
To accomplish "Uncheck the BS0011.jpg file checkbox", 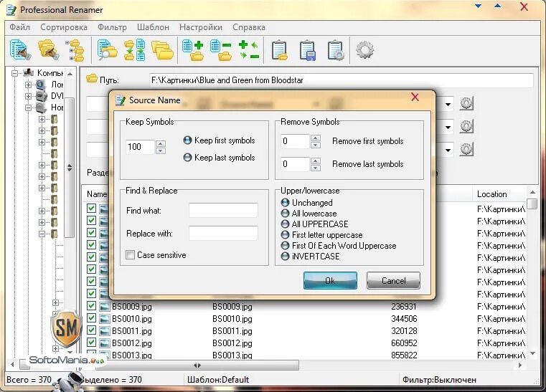I will (x=91, y=330).
